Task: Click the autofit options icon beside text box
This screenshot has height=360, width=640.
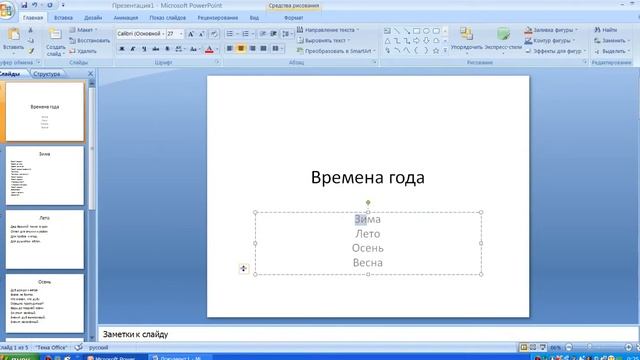Action: [244, 269]
